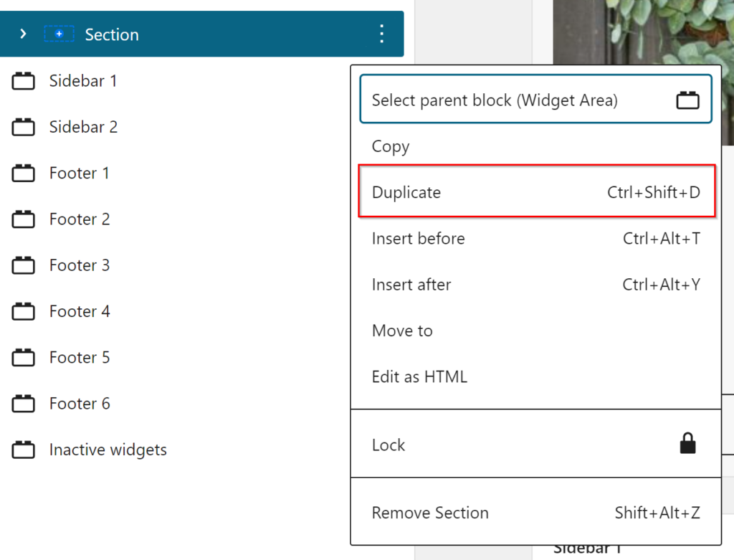Expand the Section block chevron

coord(23,34)
